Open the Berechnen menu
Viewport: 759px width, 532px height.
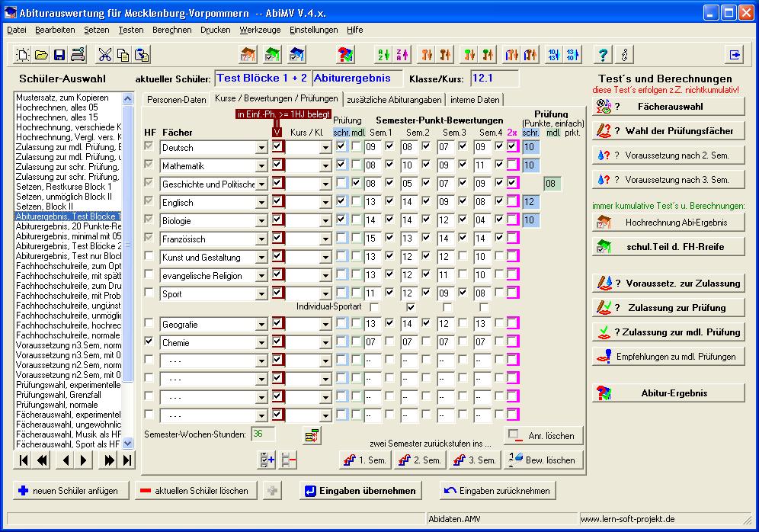[171, 30]
